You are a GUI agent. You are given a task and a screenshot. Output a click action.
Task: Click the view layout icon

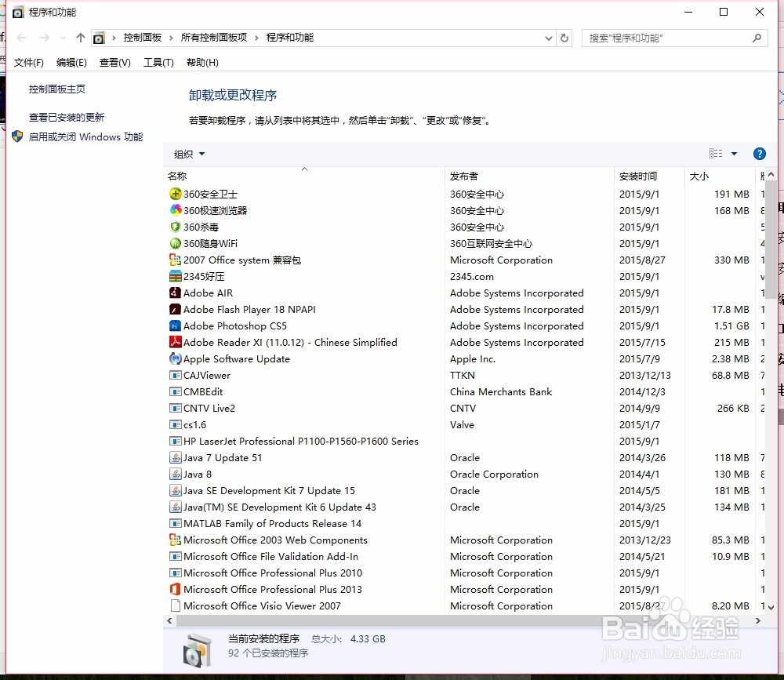coord(716,154)
